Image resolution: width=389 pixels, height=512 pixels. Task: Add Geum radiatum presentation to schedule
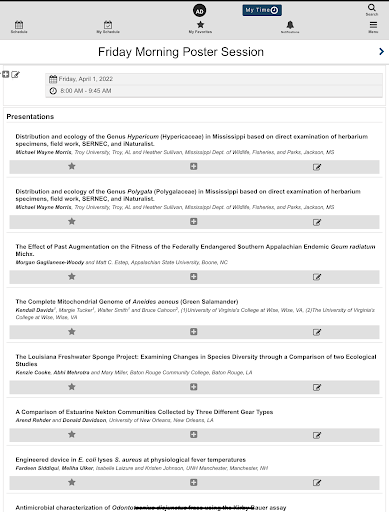194,277
